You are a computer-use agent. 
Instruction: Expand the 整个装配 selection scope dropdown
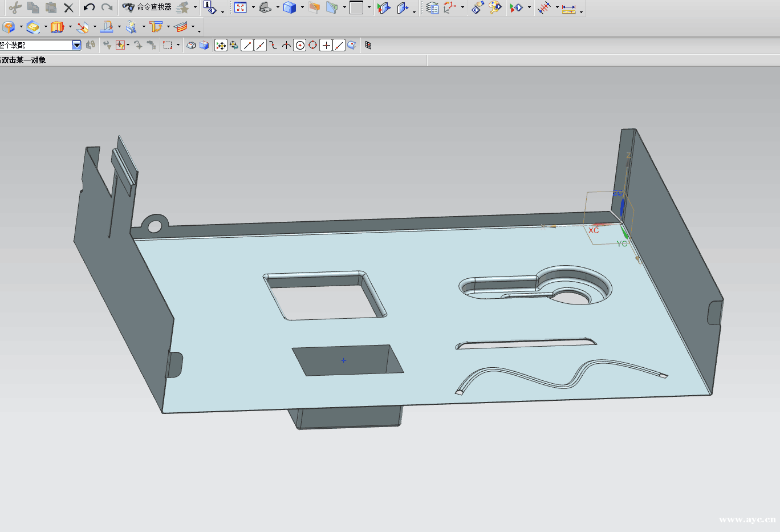pyautogui.click(x=76, y=45)
